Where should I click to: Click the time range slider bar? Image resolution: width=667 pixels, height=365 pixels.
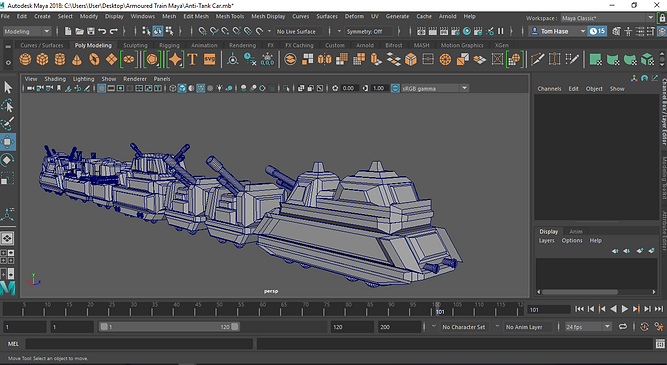pyautogui.click(x=169, y=327)
